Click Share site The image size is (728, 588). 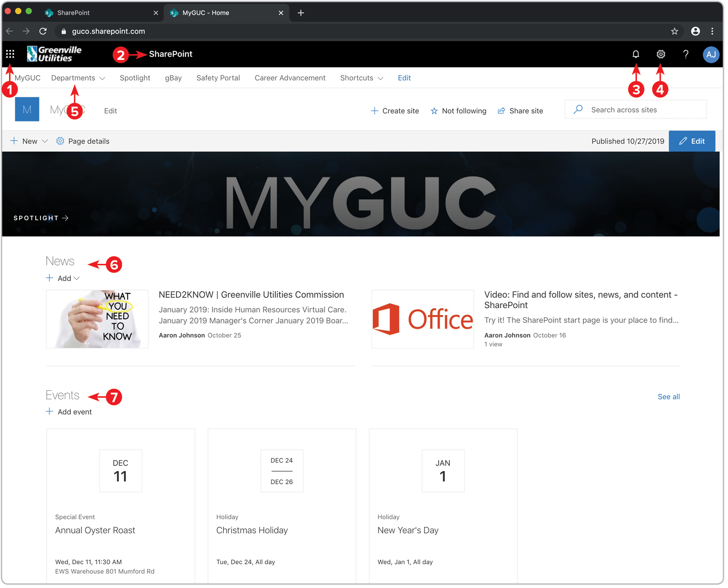[520, 111]
